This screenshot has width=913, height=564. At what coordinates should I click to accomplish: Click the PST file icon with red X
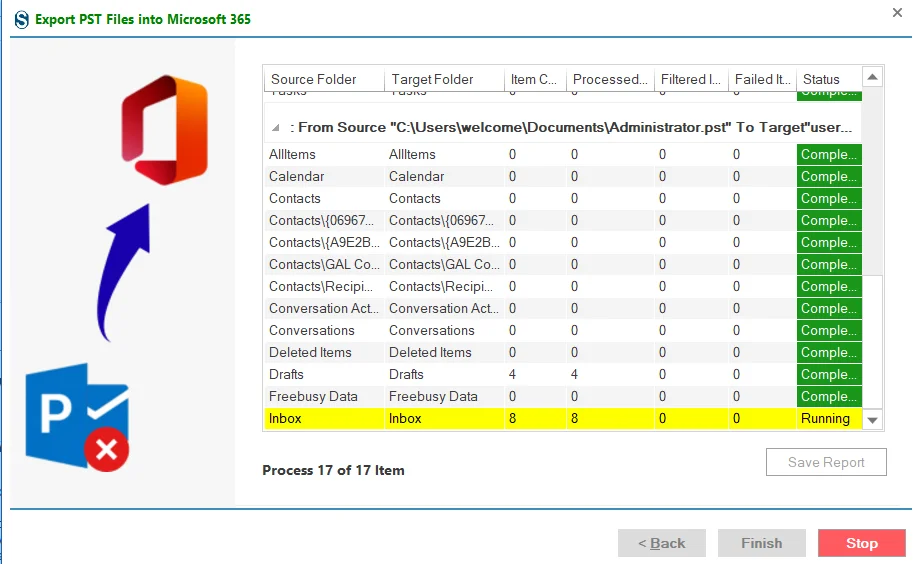click(x=77, y=417)
